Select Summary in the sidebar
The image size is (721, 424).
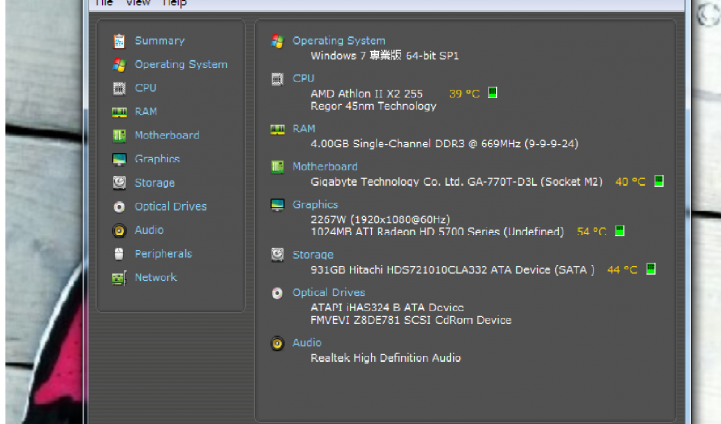click(160, 41)
